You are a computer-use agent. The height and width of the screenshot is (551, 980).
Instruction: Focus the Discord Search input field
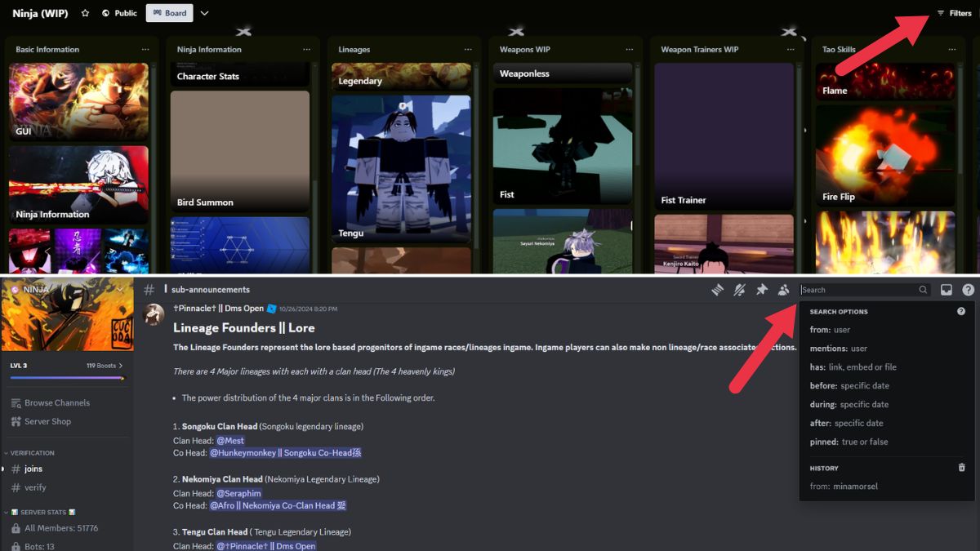click(x=857, y=290)
